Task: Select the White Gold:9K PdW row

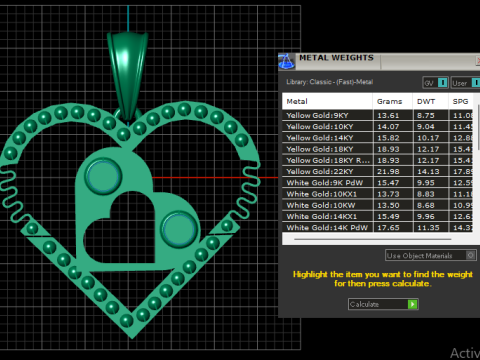Action: point(377,183)
